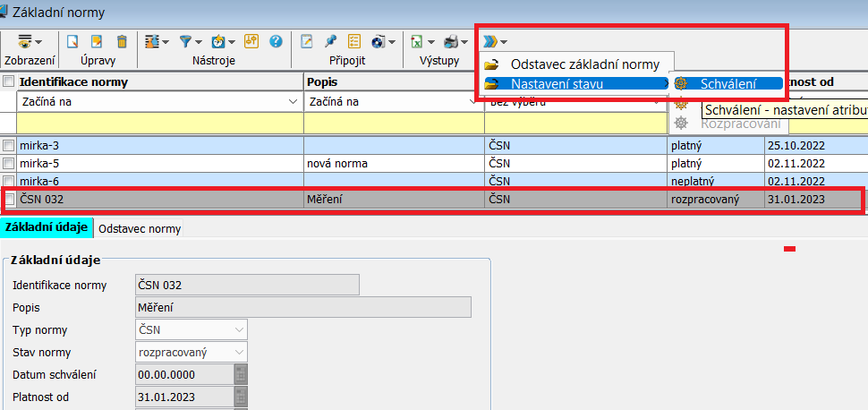Screen dimensions: 868x410
Task: Switch to the Odstavec normy tab
Action: pos(140,228)
